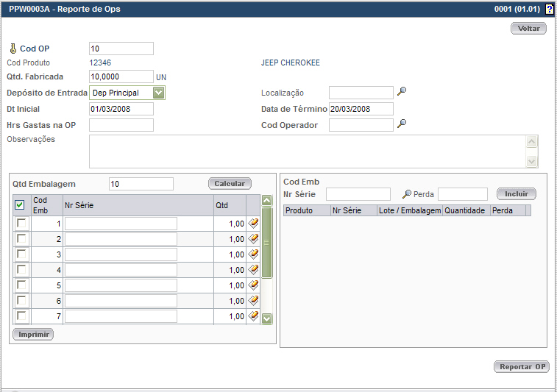Screen dimensions: 557x392
Task: Open the Cod Operador lookup magnifier
Action: tap(402, 124)
